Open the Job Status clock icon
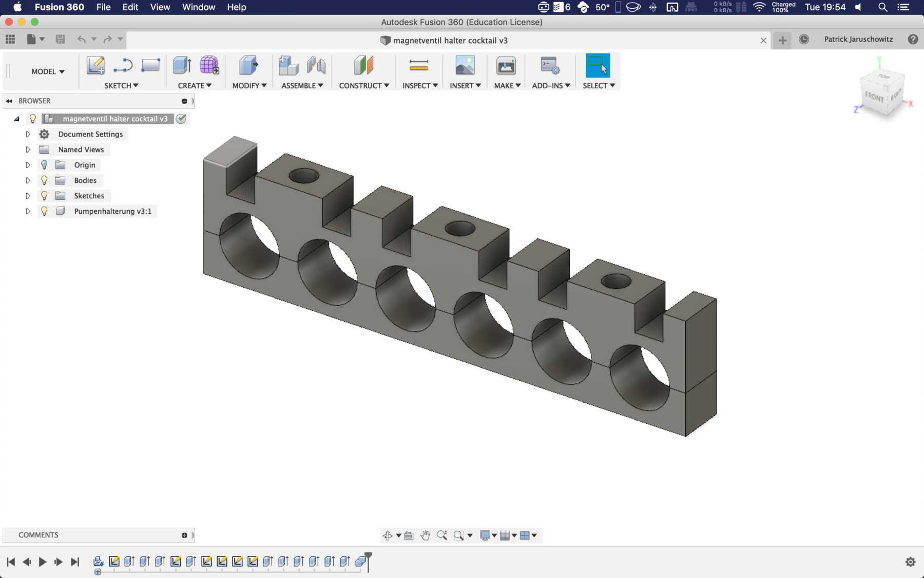This screenshot has width=924, height=578. tap(804, 39)
